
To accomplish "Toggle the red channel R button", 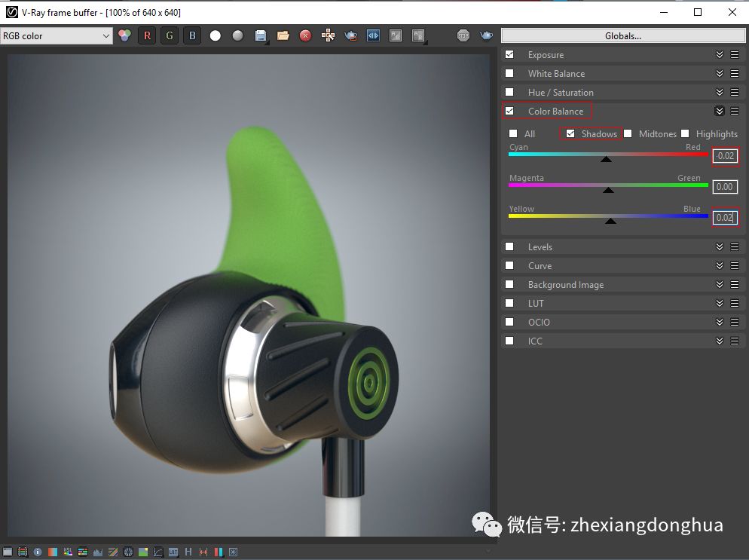I will click(x=147, y=36).
